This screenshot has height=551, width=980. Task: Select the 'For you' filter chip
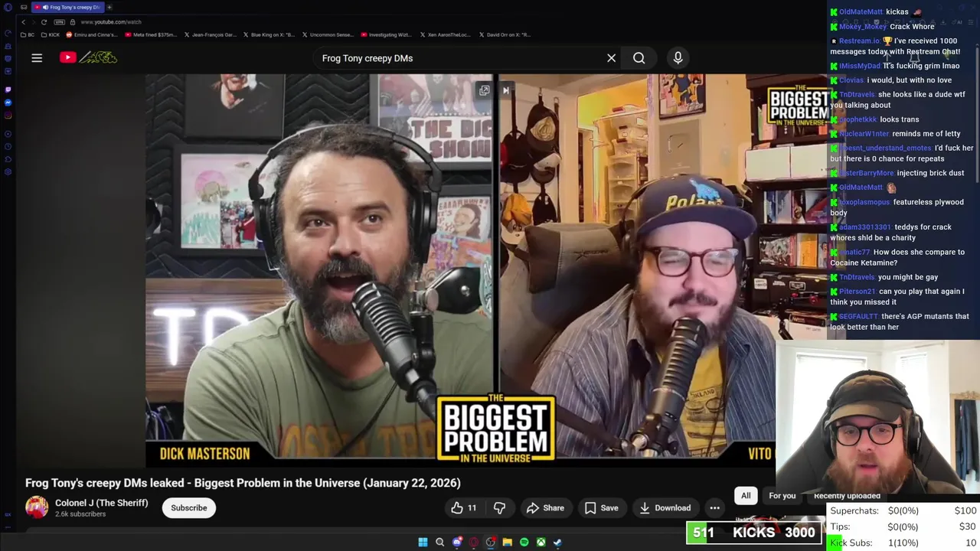(782, 496)
